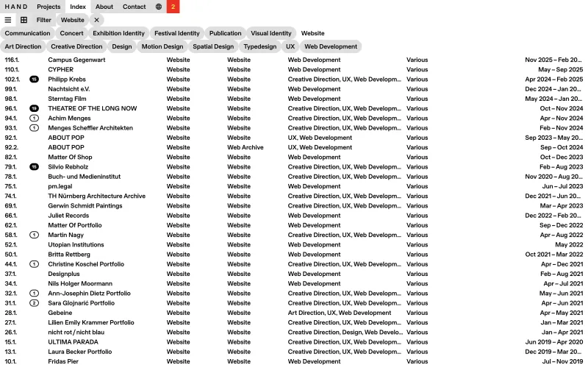Click the image count badge beside Philipp Krebs
The height and width of the screenshot is (379, 588).
click(x=34, y=79)
